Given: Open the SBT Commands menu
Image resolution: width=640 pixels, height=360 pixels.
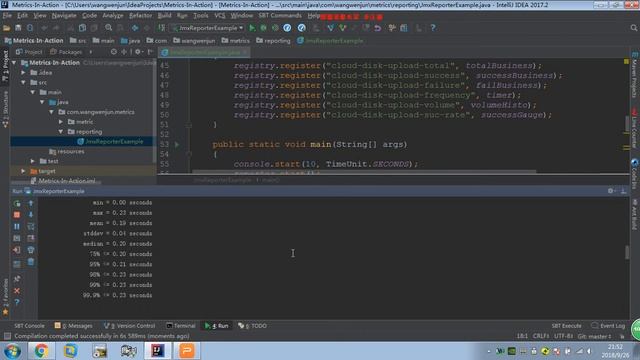Looking at the screenshot, I should 280,16.
